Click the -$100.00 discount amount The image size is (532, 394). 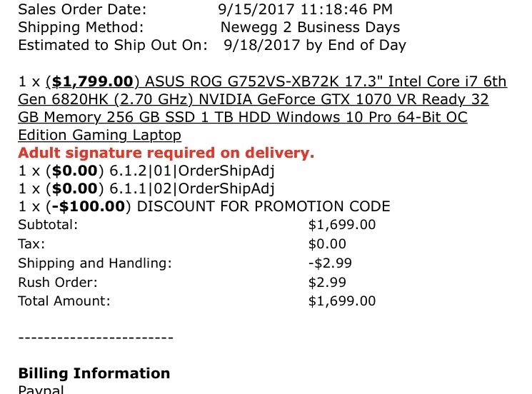pyautogui.click(x=89, y=206)
